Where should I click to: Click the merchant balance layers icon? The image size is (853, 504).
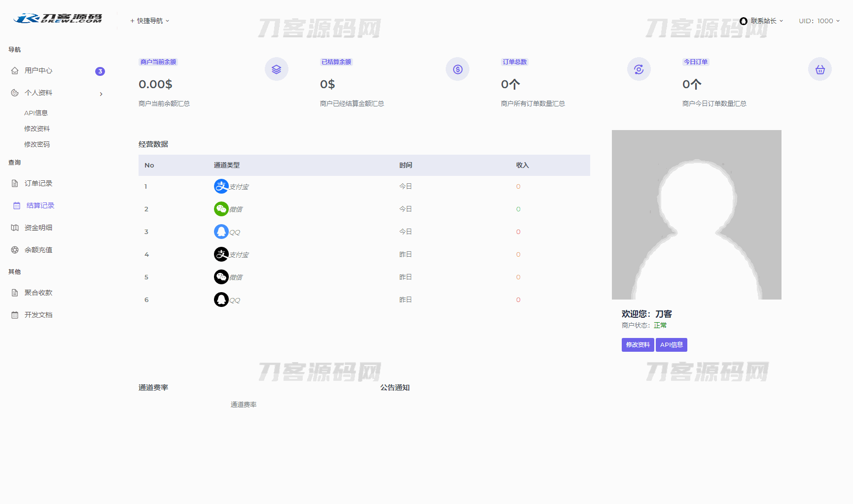tap(276, 69)
